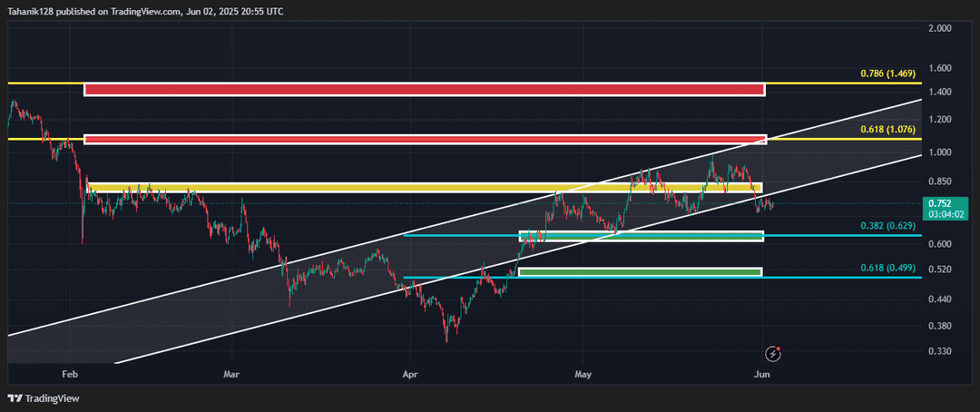Click the current price label 0.752
Screen dimensions: 980x412
[x=940, y=202]
